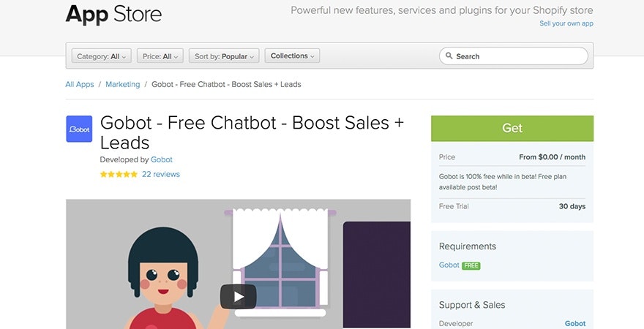Open the Collections dropdown

(x=292, y=56)
